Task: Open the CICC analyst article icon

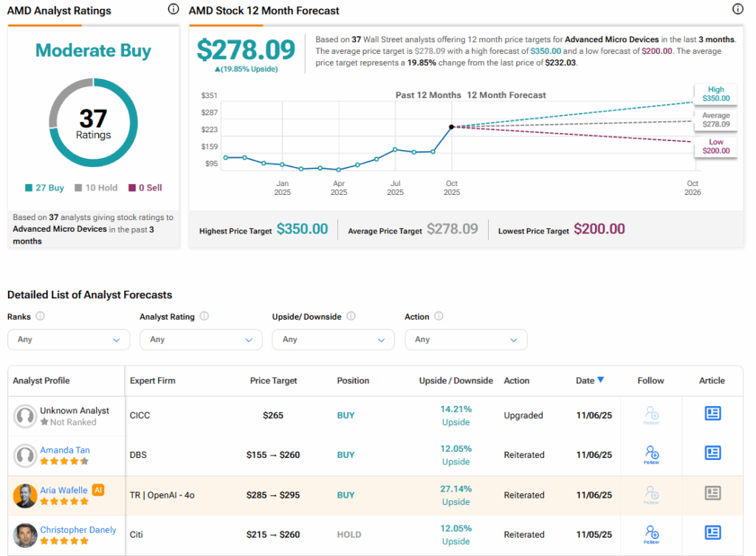Action: point(712,413)
